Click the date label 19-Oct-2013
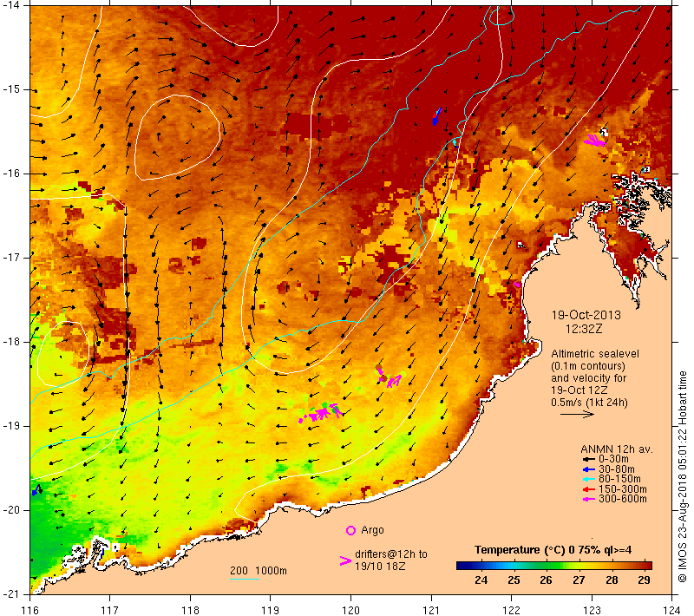The height and width of the screenshot is (616, 694). pos(586,315)
